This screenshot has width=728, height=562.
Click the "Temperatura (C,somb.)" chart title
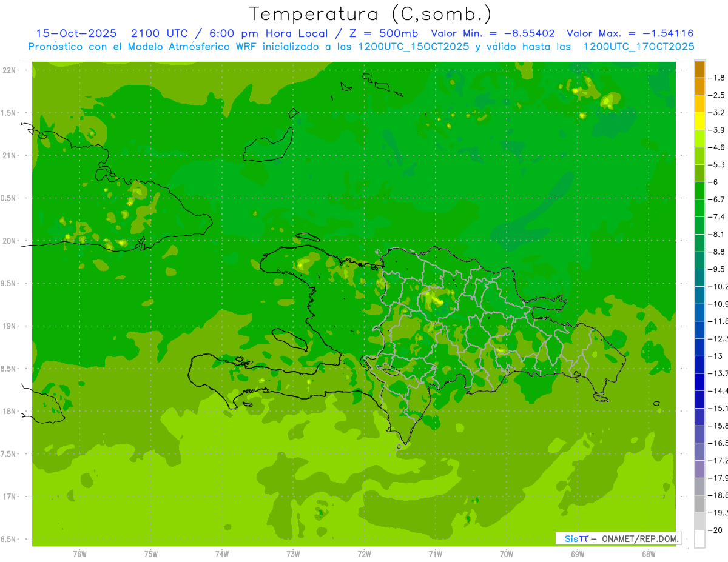[x=371, y=14]
